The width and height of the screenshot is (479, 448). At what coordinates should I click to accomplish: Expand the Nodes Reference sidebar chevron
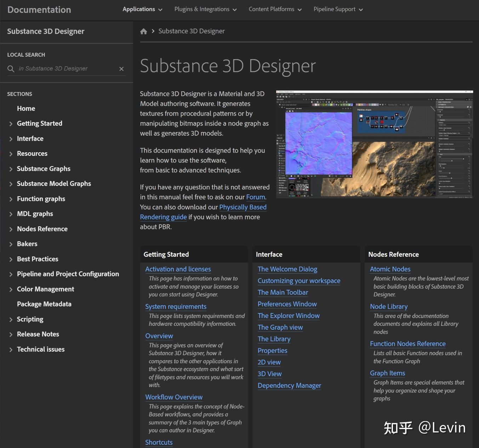(x=11, y=229)
